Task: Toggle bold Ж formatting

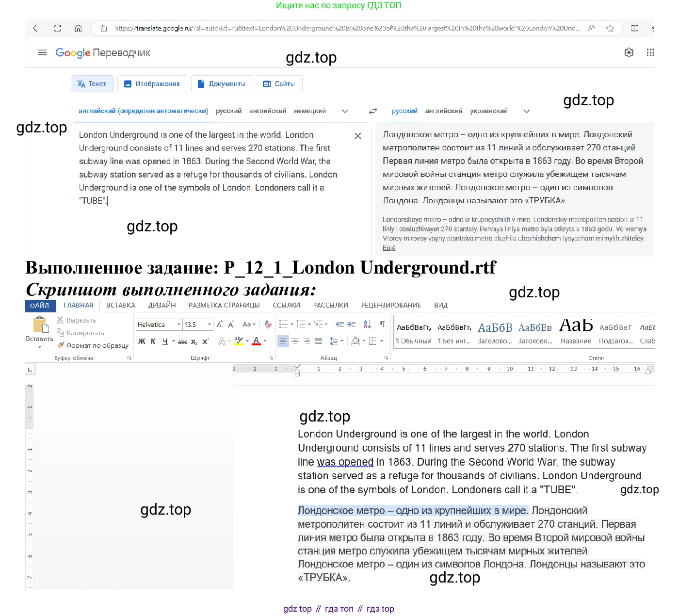Action: [142, 341]
